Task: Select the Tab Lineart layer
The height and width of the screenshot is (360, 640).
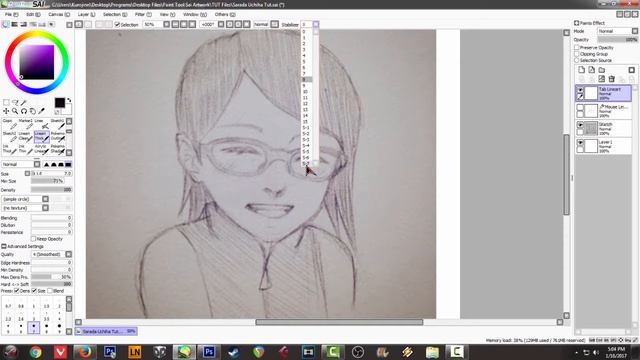Action: click(x=604, y=93)
